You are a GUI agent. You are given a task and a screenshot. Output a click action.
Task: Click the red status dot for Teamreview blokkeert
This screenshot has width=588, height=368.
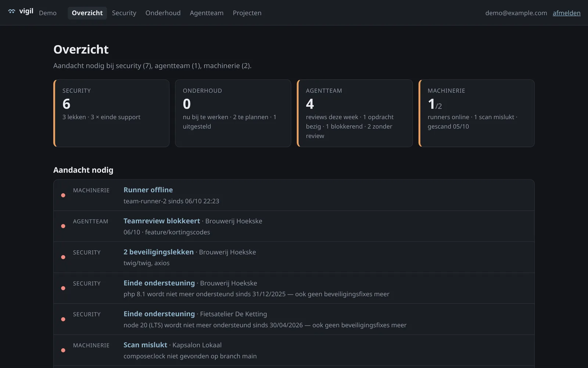coord(63,226)
